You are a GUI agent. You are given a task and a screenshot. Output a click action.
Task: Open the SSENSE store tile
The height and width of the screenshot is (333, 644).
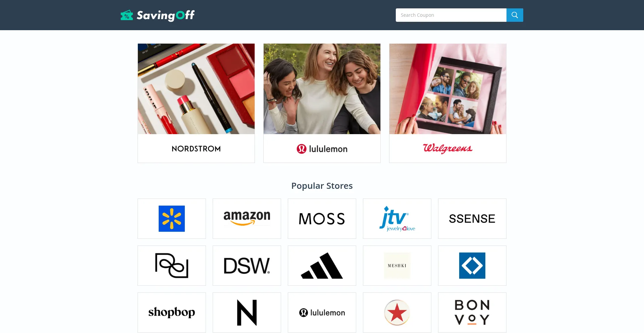pos(472,219)
